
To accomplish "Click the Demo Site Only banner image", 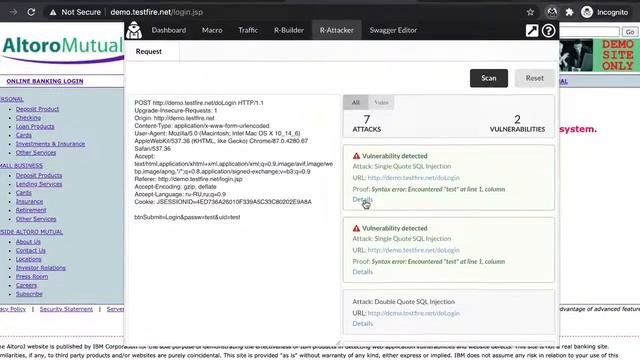I will pyautogui.click(x=599, y=55).
